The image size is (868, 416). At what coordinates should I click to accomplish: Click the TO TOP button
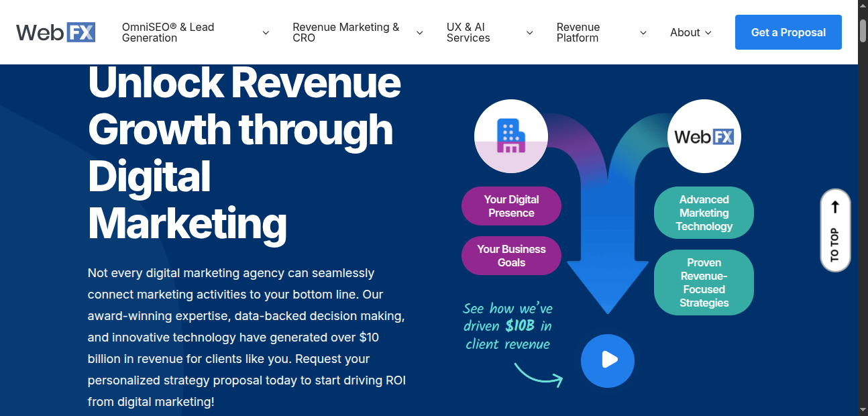(835, 231)
